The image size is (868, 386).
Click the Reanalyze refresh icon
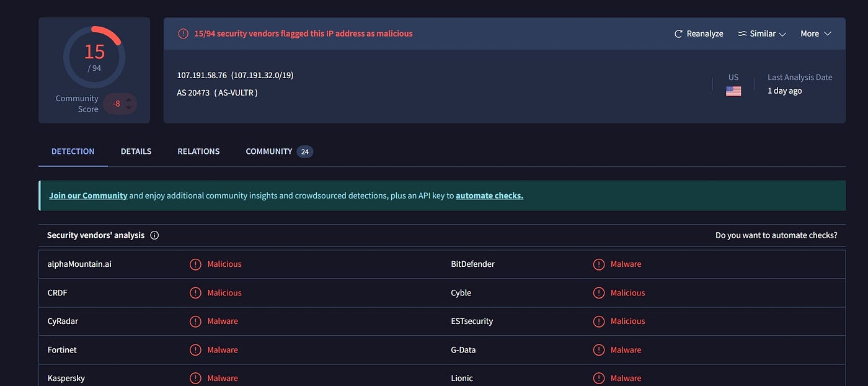pos(678,34)
